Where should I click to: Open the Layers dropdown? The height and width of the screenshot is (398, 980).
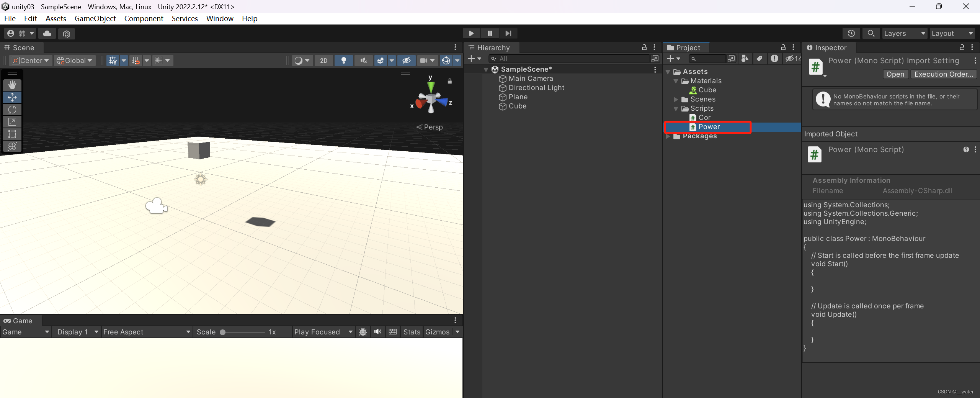(x=904, y=33)
